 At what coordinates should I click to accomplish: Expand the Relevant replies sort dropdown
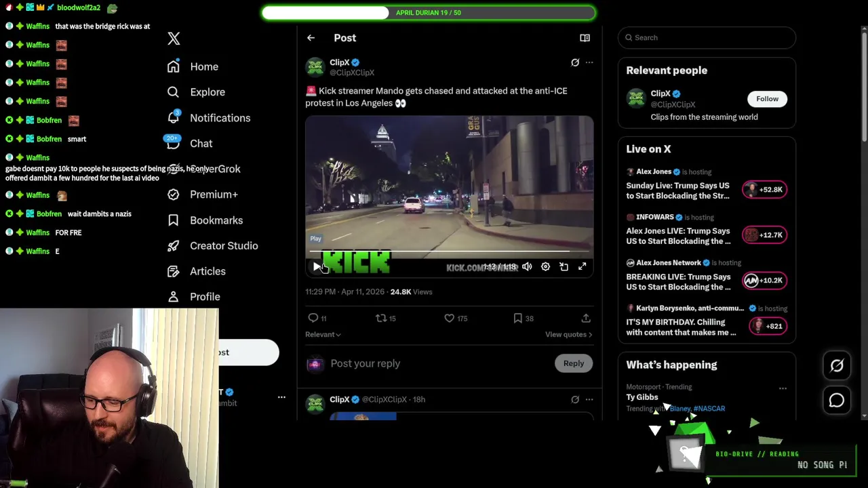[323, 334]
